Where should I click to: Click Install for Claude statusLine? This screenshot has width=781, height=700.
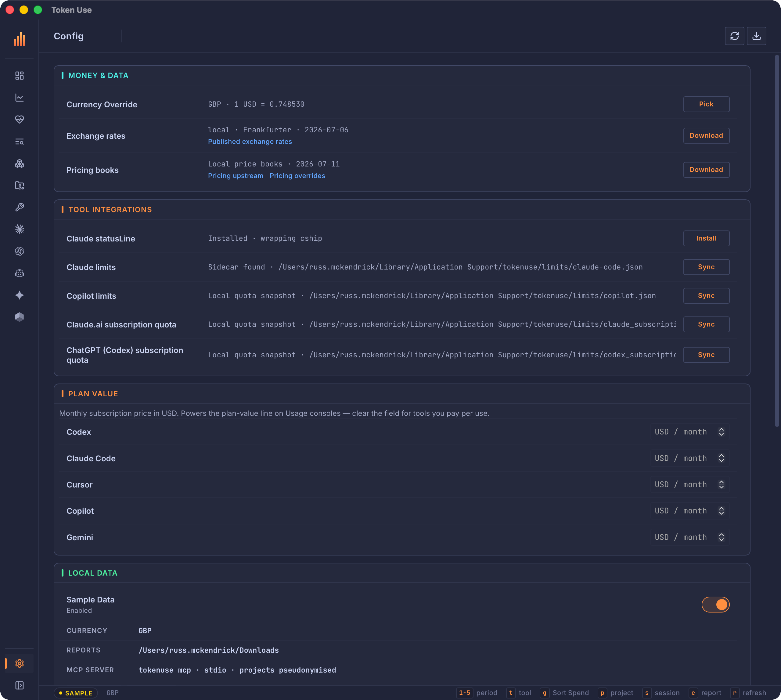[x=706, y=238]
